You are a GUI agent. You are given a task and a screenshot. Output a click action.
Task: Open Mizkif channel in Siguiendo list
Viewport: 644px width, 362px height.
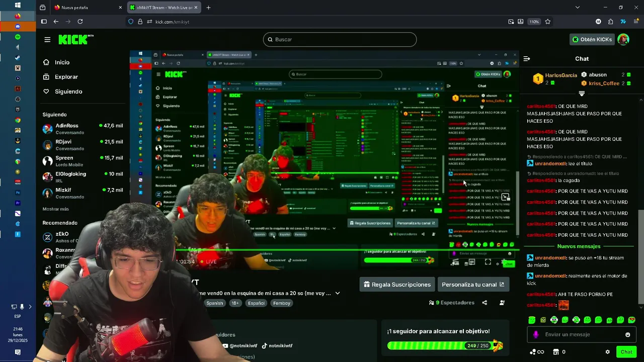pyautogui.click(x=83, y=193)
